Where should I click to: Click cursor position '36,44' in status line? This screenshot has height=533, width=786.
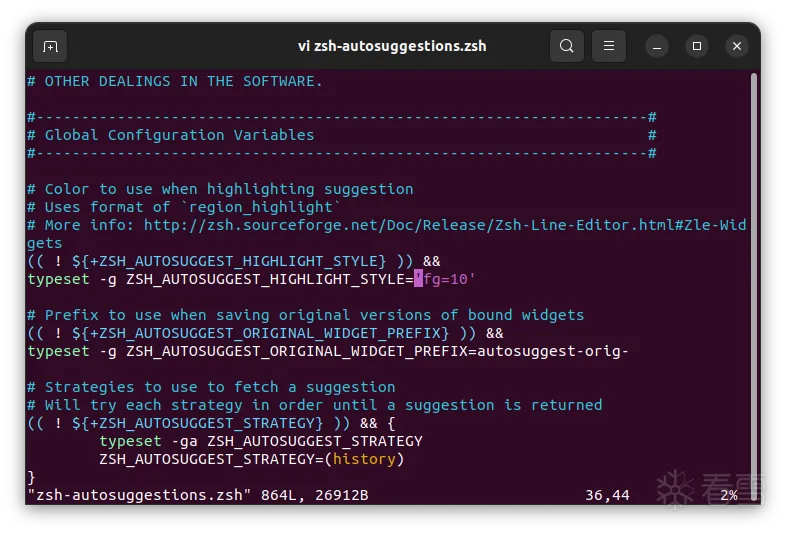click(607, 496)
